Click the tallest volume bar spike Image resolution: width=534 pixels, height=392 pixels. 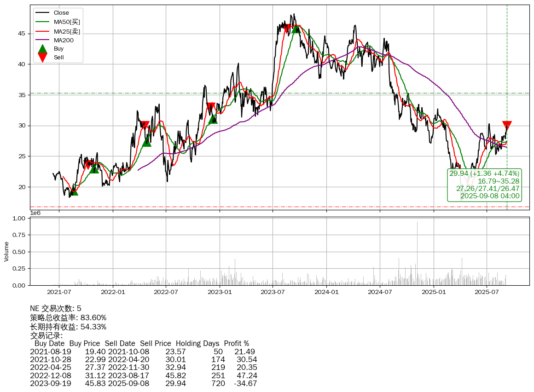tap(417, 253)
